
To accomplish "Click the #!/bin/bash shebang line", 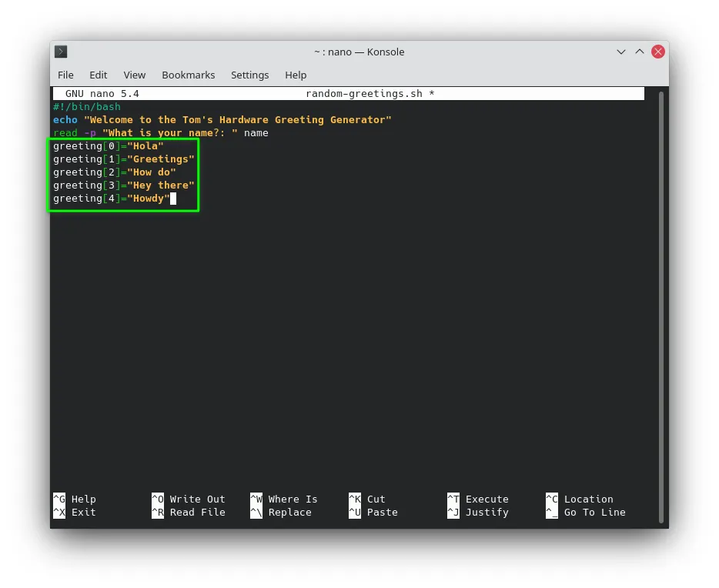I will pos(87,107).
